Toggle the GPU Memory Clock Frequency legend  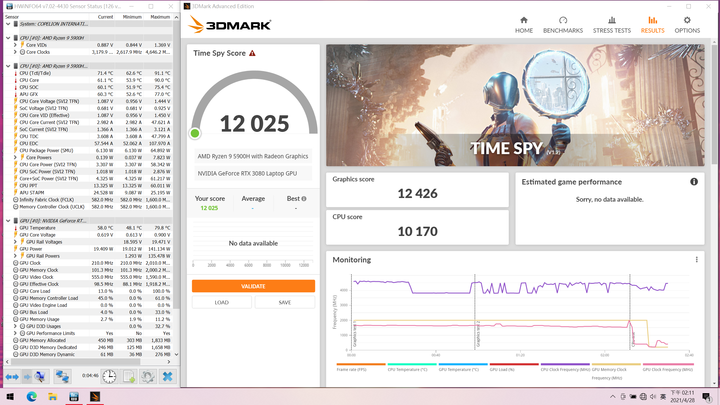(616, 371)
